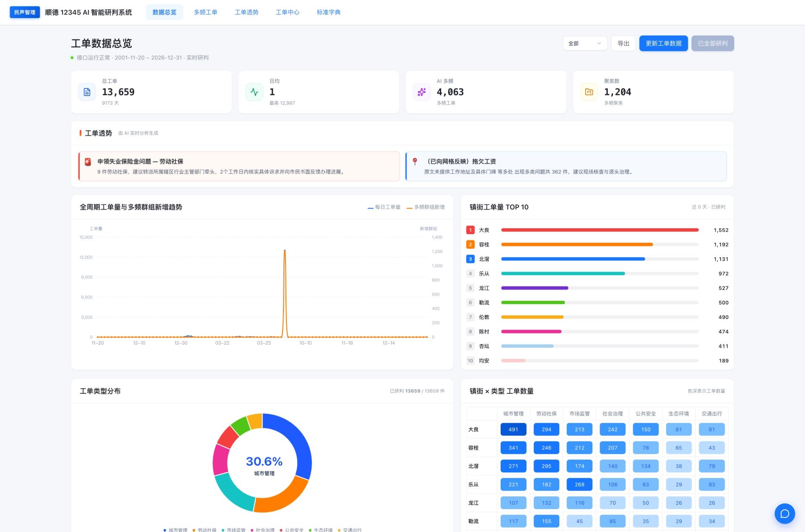
Task: Click the AI 多频 sparkle icon
Action: coord(421,92)
